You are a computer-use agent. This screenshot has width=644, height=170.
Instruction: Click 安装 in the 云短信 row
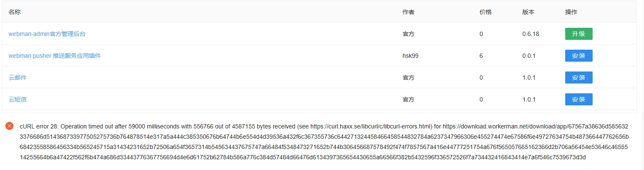click(578, 99)
